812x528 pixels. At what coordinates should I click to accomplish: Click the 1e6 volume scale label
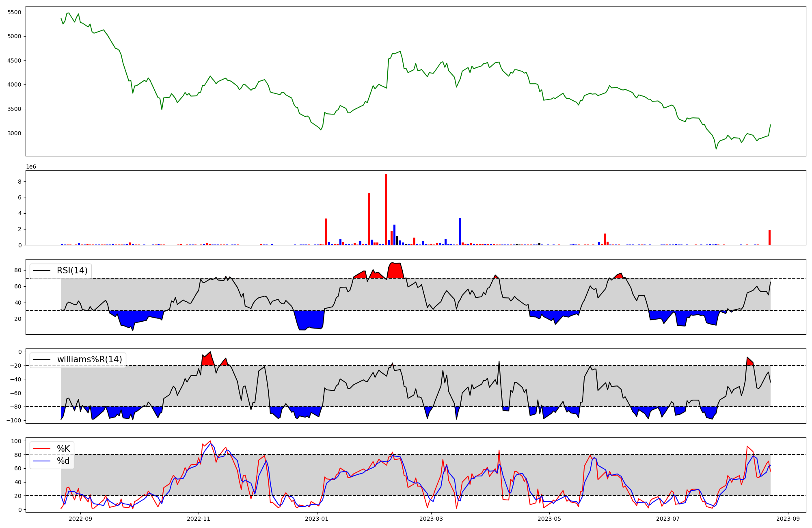[31, 167]
